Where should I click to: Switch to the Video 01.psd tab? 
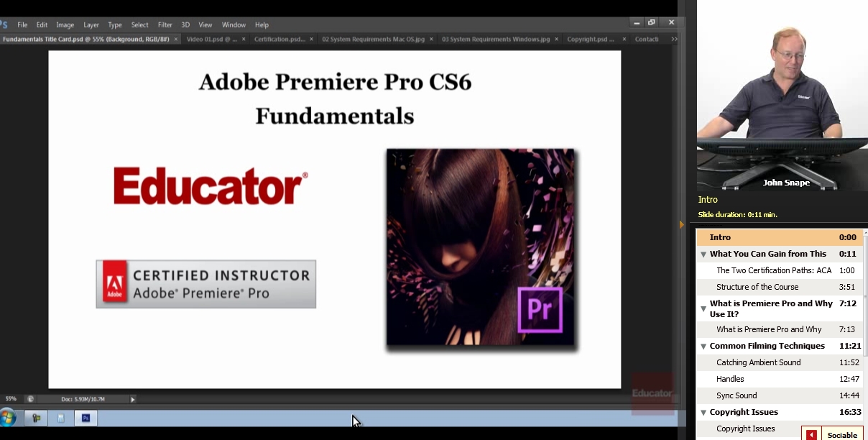coord(211,39)
